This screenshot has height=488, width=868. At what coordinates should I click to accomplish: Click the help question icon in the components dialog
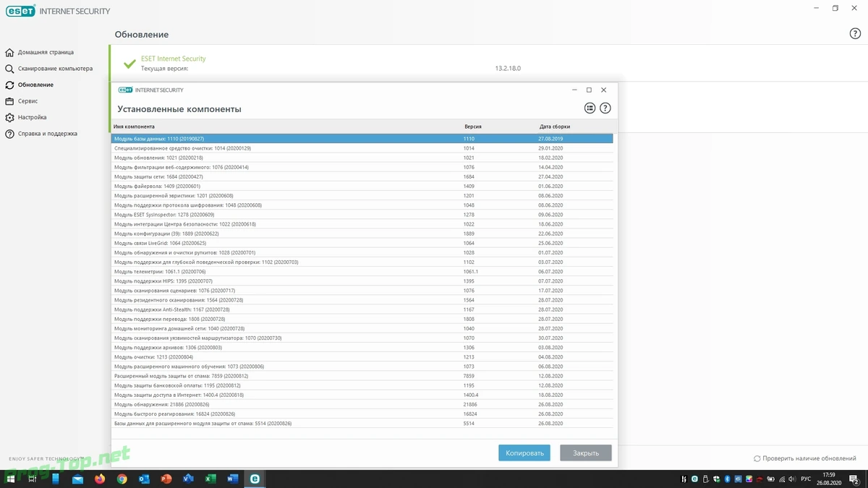[605, 108]
